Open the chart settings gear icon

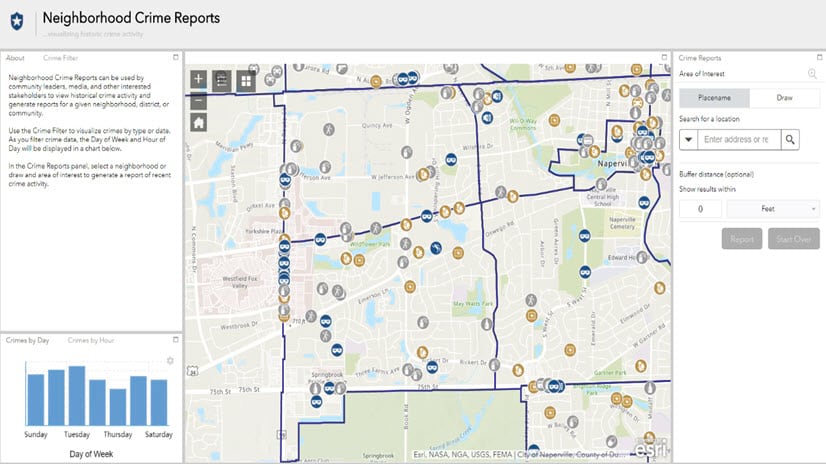pyautogui.click(x=170, y=361)
